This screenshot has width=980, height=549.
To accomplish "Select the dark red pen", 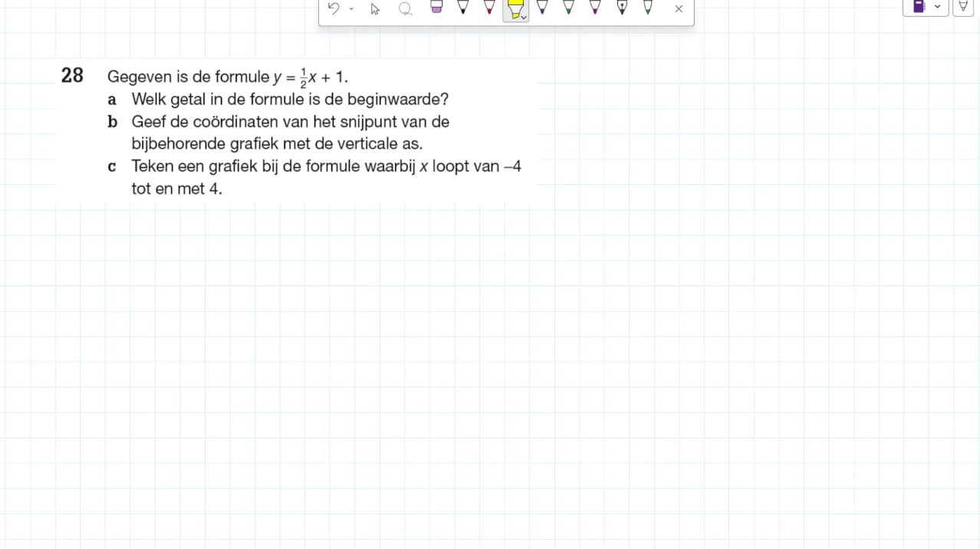I will point(489,8).
